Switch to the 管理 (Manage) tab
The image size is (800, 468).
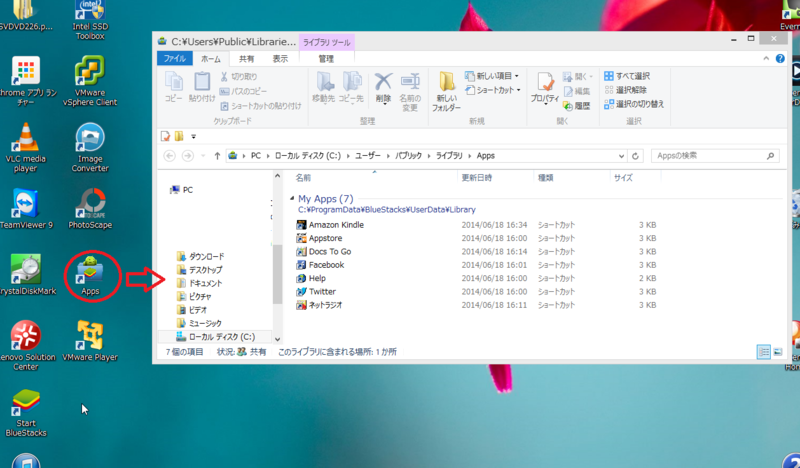[x=326, y=59]
